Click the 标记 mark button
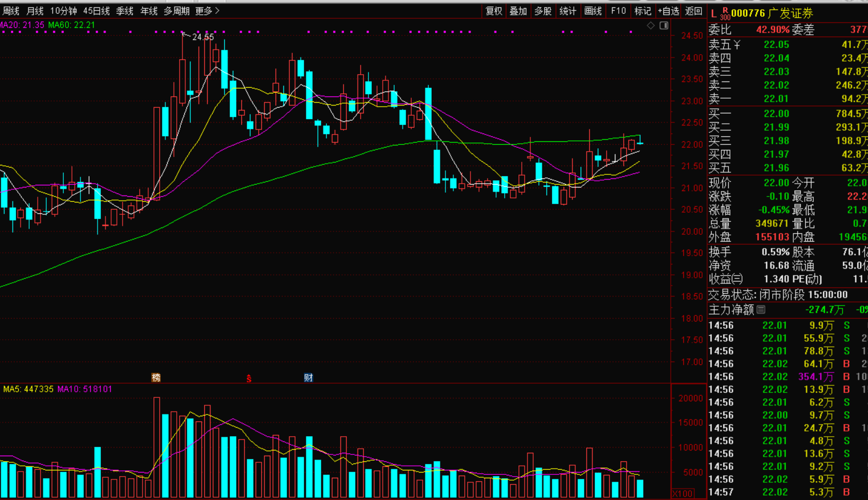The image size is (868, 500). click(643, 11)
